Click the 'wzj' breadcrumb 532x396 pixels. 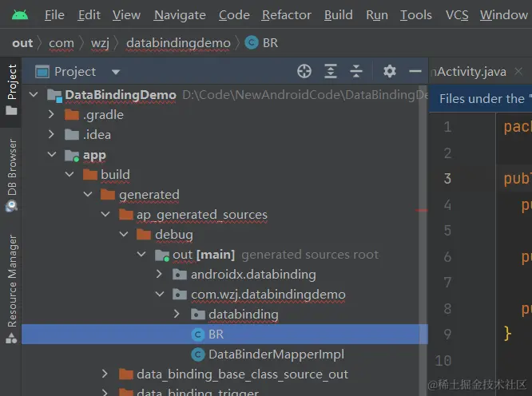(100, 43)
